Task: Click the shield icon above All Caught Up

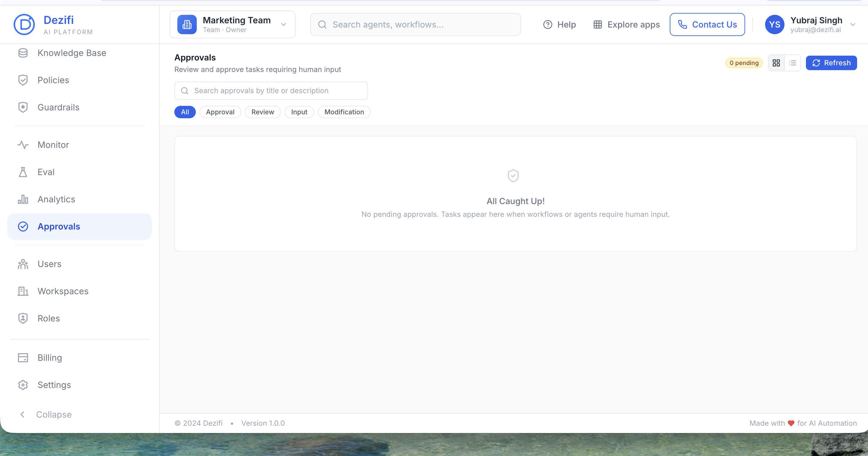Action: [513, 175]
